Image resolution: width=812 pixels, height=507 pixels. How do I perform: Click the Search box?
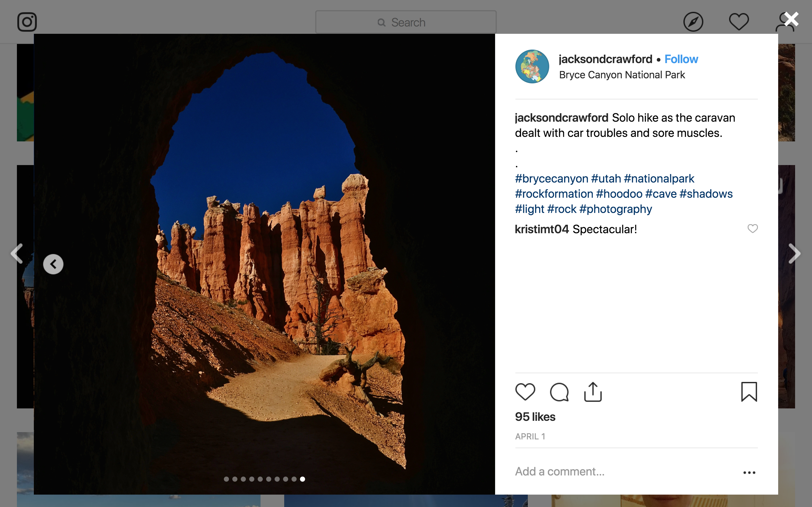(406, 22)
